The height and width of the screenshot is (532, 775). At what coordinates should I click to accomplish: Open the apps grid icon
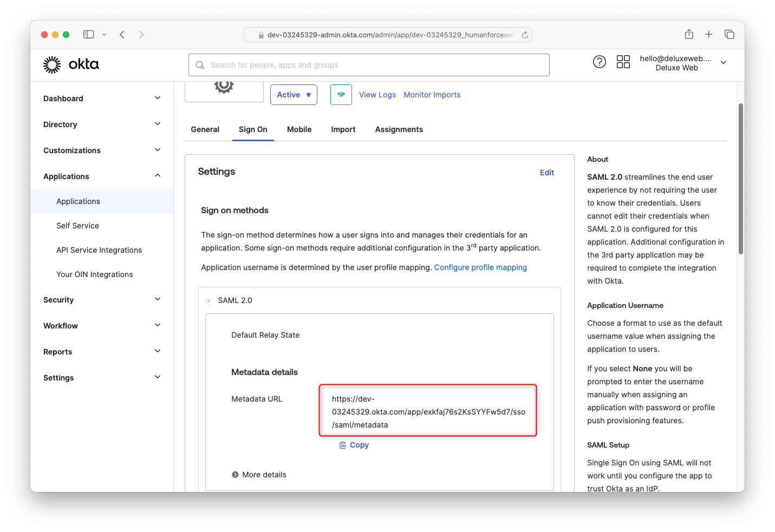pos(623,62)
